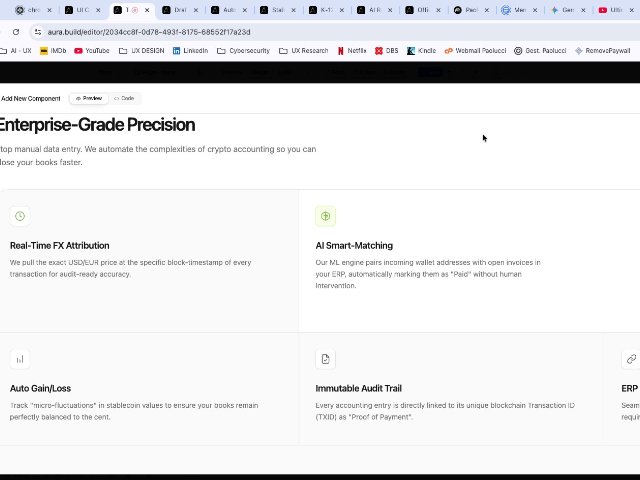This screenshot has height=480, width=640.
Task: Click the Auto Gain/Loss bar chart icon
Action: click(19, 359)
